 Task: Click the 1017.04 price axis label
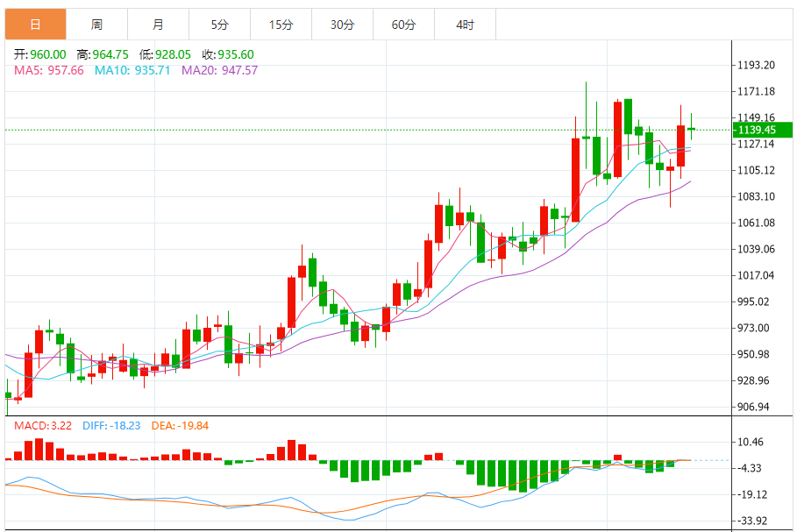click(757, 275)
